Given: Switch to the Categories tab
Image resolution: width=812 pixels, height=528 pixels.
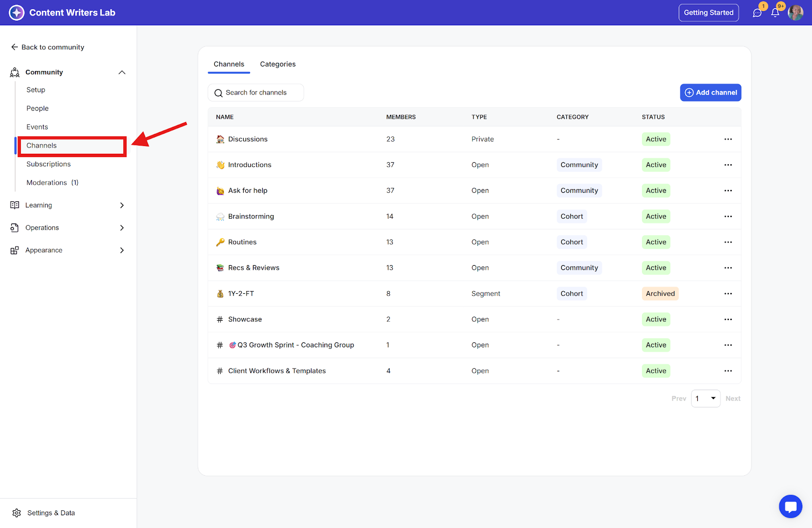Looking at the screenshot, I should coord(278,64).
